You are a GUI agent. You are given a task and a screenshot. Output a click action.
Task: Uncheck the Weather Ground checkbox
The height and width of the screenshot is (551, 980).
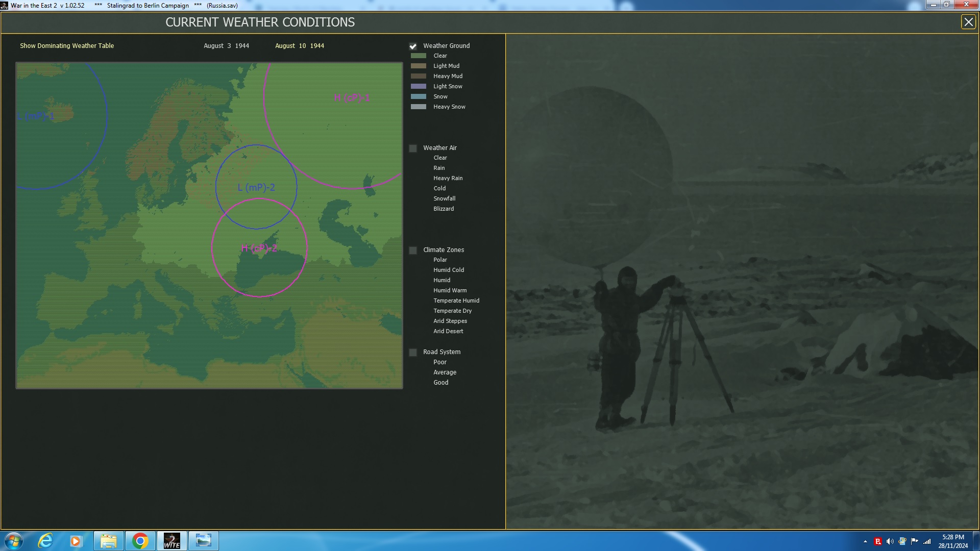[x=413, y=46]
